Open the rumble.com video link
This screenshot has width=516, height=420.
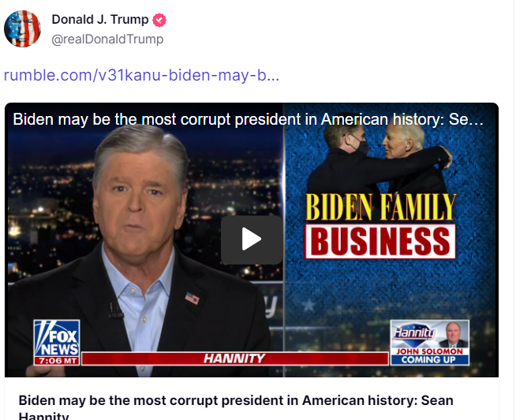[x=141, y=76]
